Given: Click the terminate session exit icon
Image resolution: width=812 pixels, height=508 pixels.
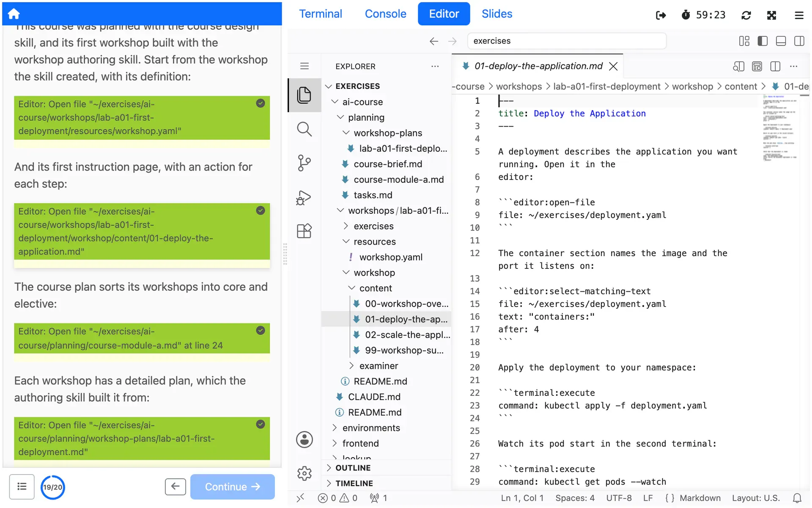Looking at the screenshot, I should tap(661, 15).
